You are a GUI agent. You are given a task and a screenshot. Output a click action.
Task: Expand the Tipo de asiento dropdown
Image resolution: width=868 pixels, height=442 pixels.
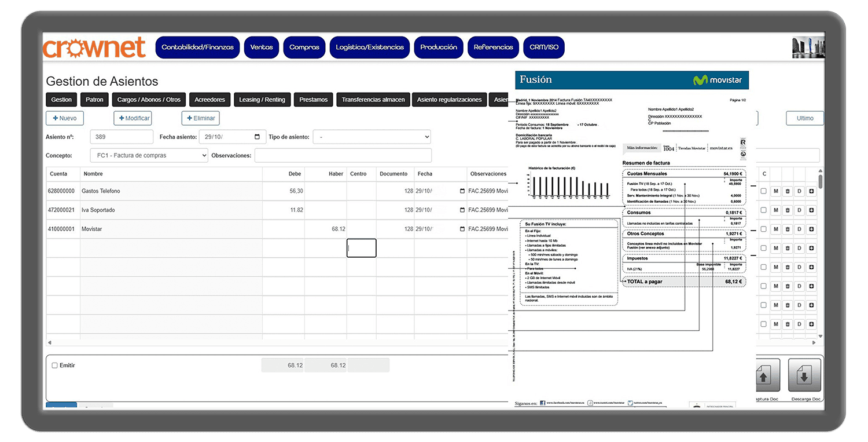372,137
